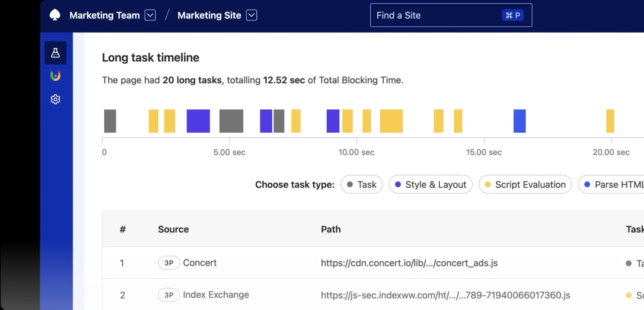
Task: Open the lab flask icon in sidebar
Action: [x=55, y=53]
